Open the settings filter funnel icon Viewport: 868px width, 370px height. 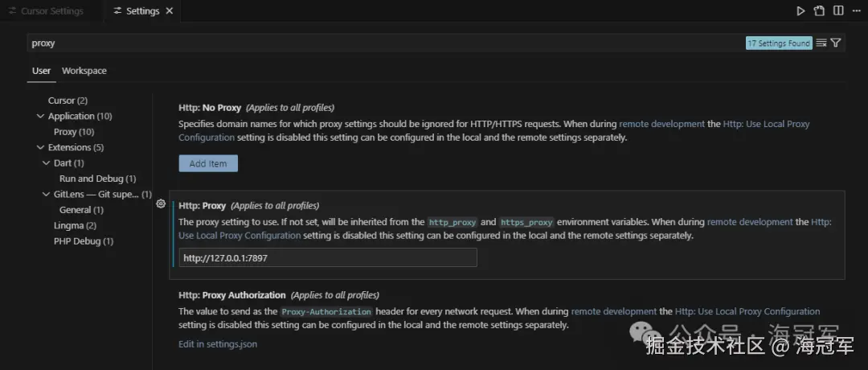pos(836,43)
